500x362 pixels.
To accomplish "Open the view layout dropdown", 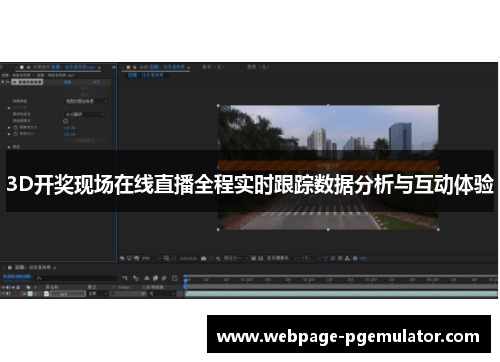I will click(311, 258).
